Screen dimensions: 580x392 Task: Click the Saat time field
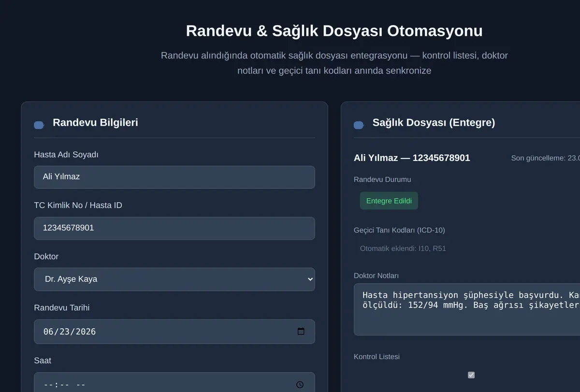coord(174,382)
